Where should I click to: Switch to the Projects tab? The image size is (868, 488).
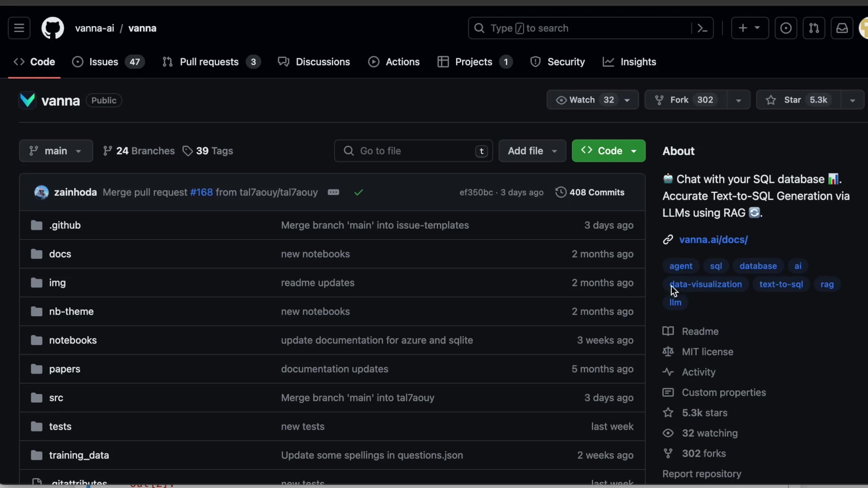coord(475,62)
